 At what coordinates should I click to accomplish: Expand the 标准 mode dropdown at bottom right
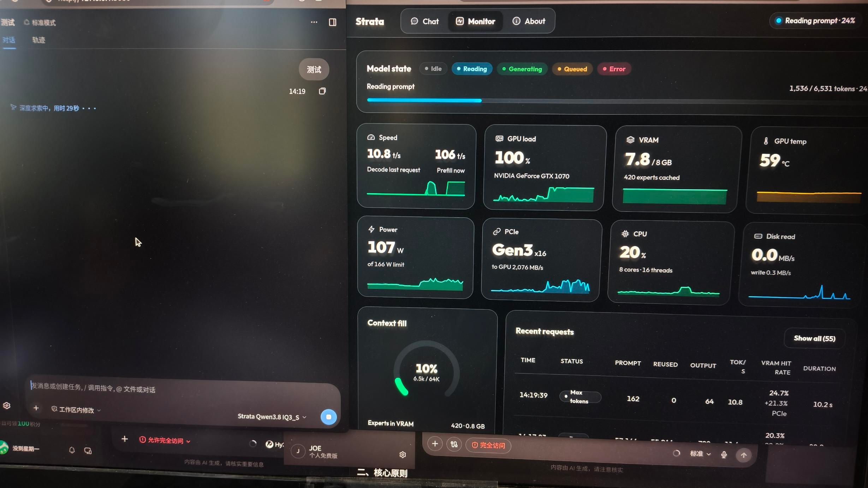pos(700,454)
